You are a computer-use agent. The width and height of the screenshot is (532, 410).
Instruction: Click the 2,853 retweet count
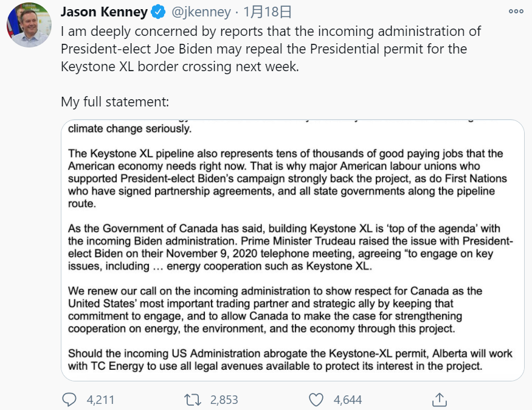[224, 400]
